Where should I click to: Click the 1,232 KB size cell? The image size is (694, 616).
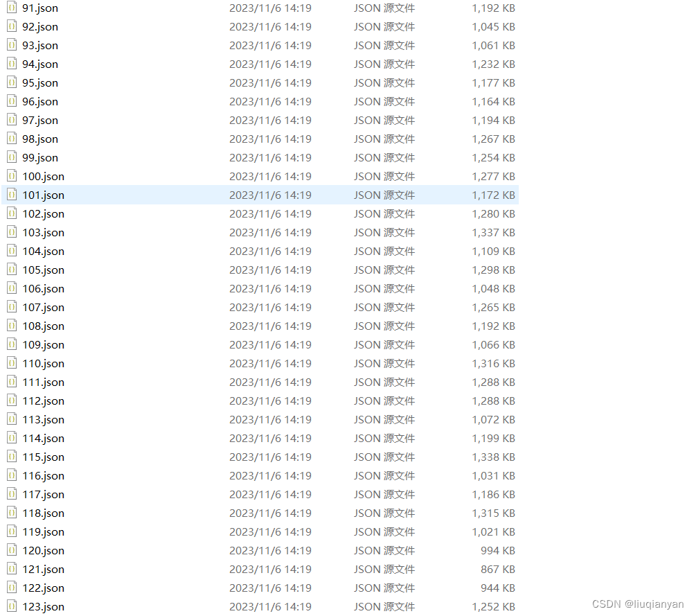pos(494,64)
